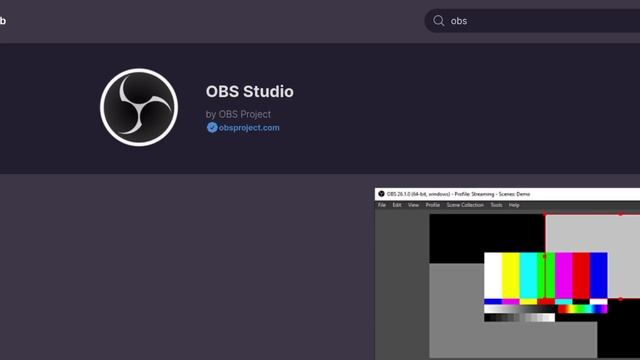640x360 pixels.
Task: Open Tools menu in the OBS screenshot
Action: point(496,205)
